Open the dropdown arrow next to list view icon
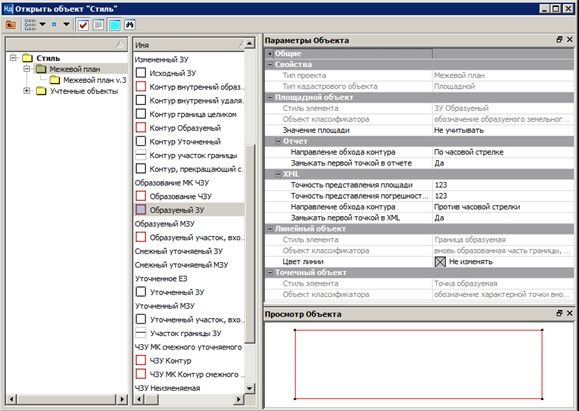Viewport: 579px width, 411px height. 42,24
